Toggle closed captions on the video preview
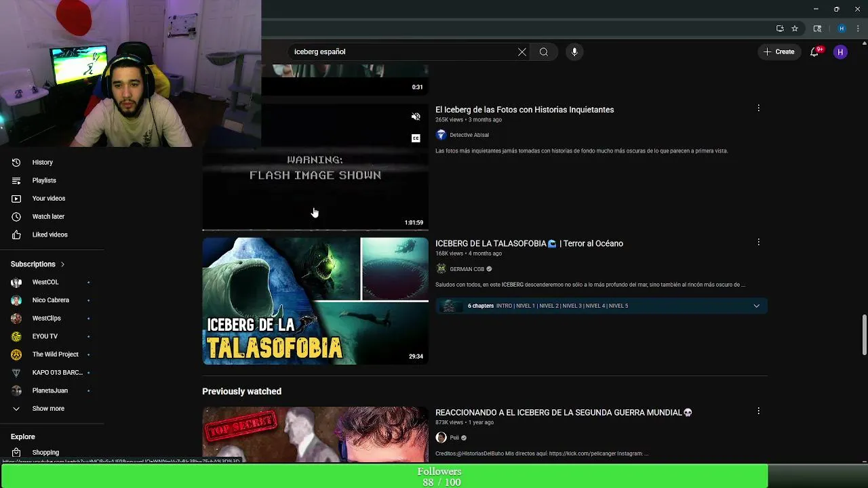 tap(416, 138)
